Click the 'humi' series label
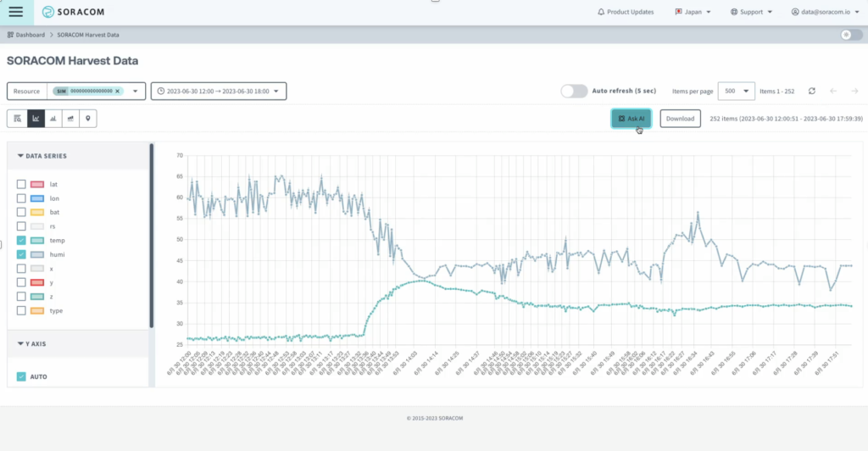 (x=57, y=254)
